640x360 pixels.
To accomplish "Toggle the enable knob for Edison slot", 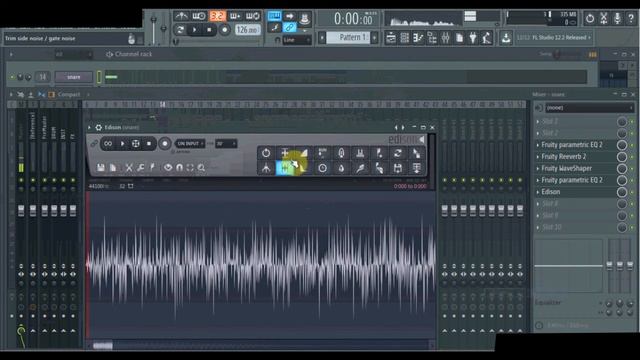I will (x=622, y=192).
